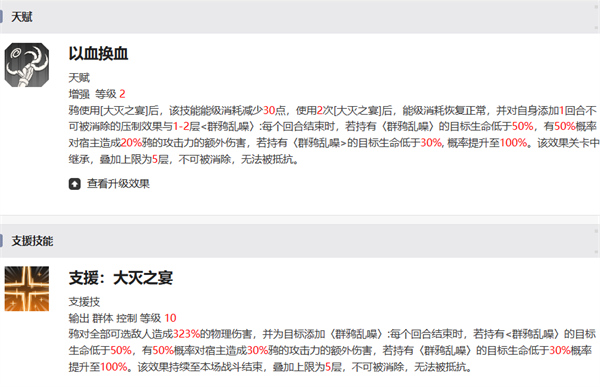The height and width of the screenshot is (387, 600).
Task: Click the 以血换血 talent skill icon
Action: [x=27, y=65]
